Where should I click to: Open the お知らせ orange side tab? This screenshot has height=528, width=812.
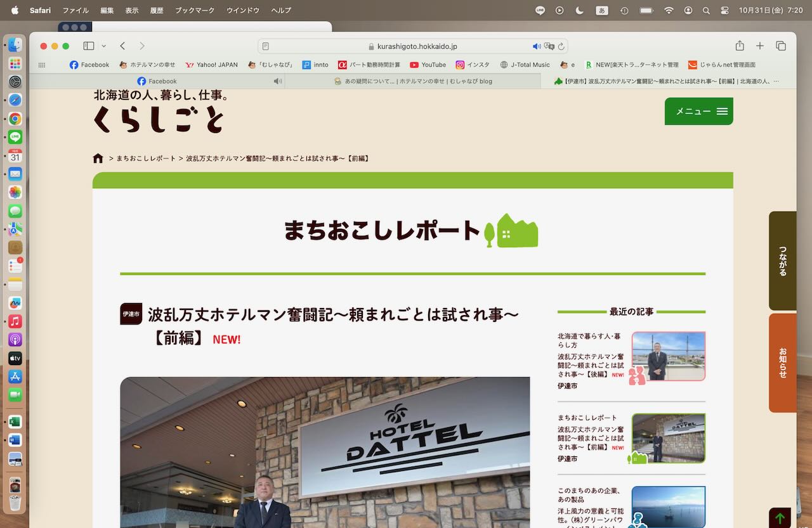[782, 363]
